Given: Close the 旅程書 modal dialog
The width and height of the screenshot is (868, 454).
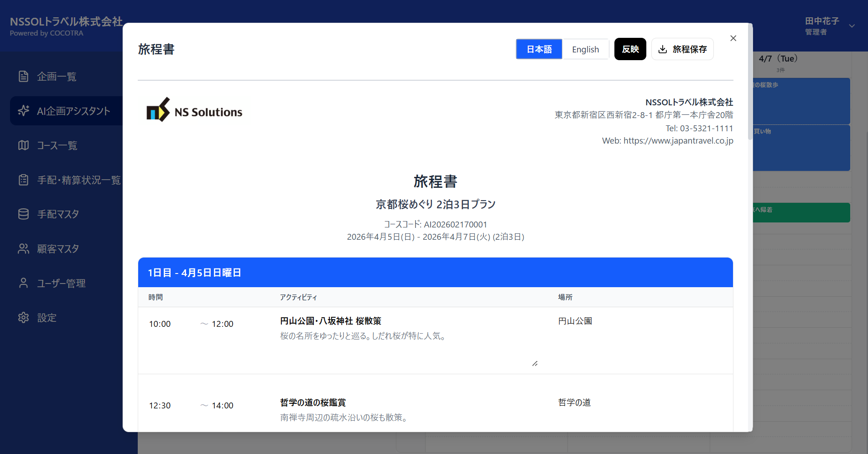Looking at the screenshot, I should (x=733, y=38).
